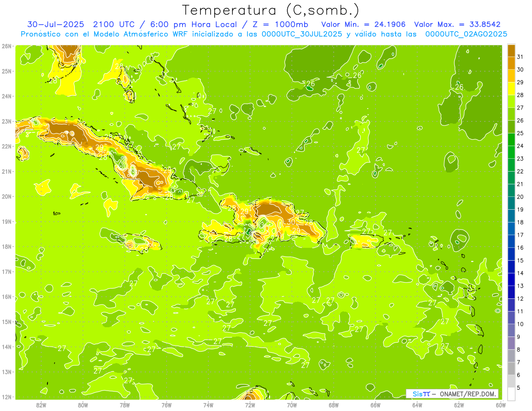The width and height of the screenshot is (532, 411).
Task: Click the color bar segment between 15 and 16
Action: 511,254
